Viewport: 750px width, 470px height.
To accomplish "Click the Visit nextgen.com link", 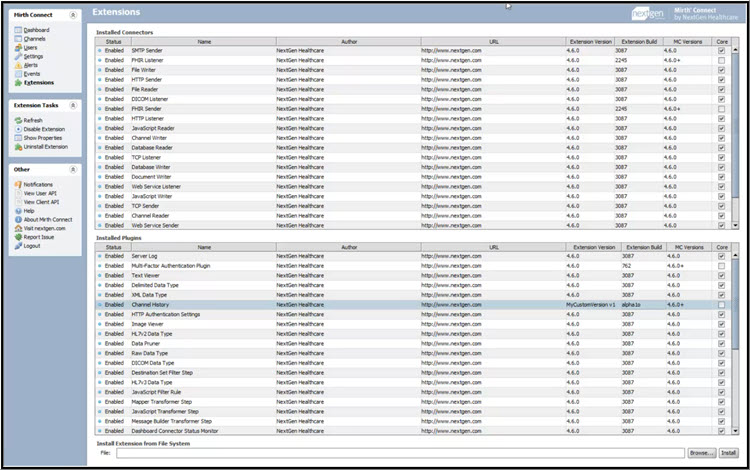I will pos(44,228).
